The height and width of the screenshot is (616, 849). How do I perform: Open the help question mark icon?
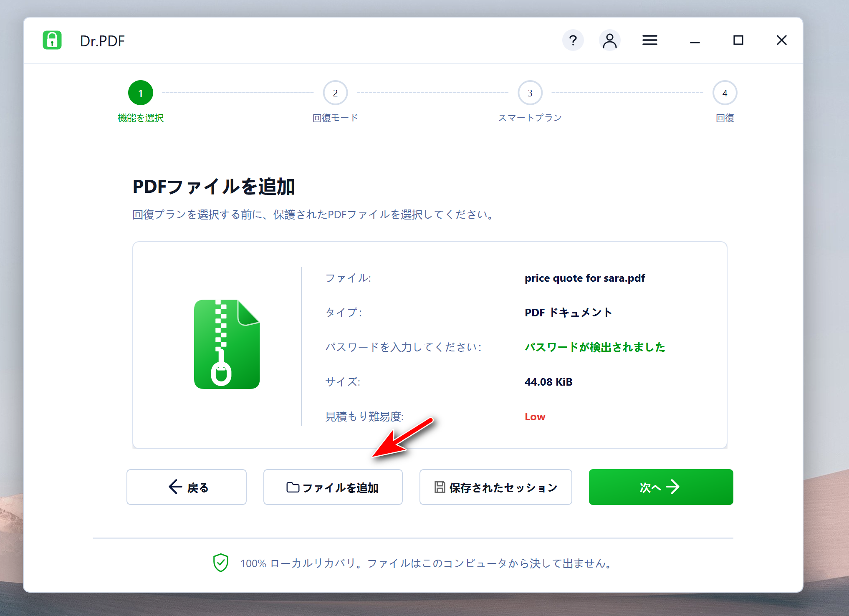(573, 40)
